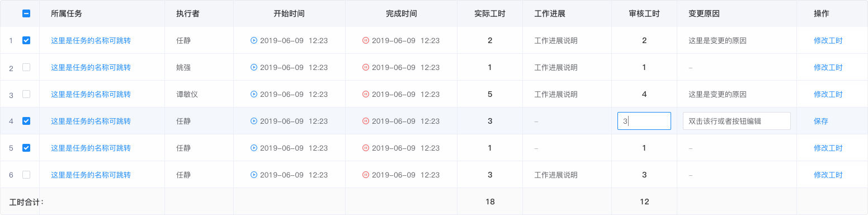Click the blue start-time play icon in row 1
The image size is (868, 215).
254,40
